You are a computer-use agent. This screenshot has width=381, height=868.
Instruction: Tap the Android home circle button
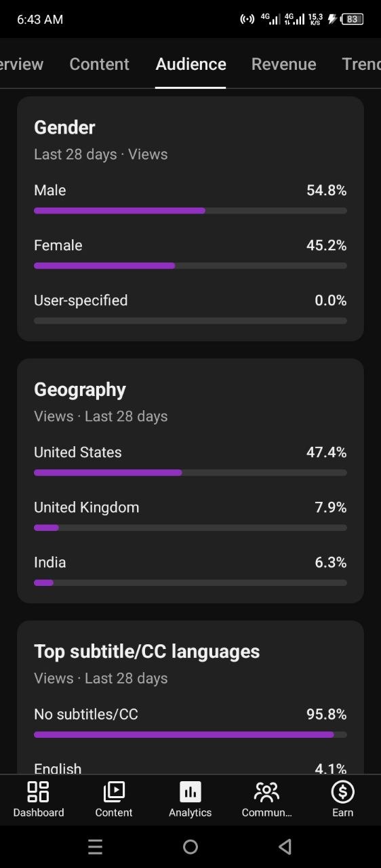(x=190, y=846)
